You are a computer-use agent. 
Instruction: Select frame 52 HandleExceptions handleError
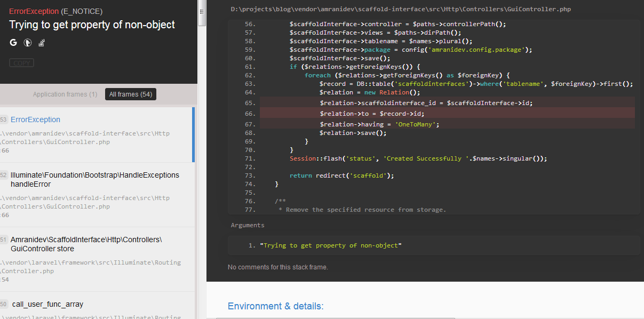pyautogui.click(x=96, y=195)
